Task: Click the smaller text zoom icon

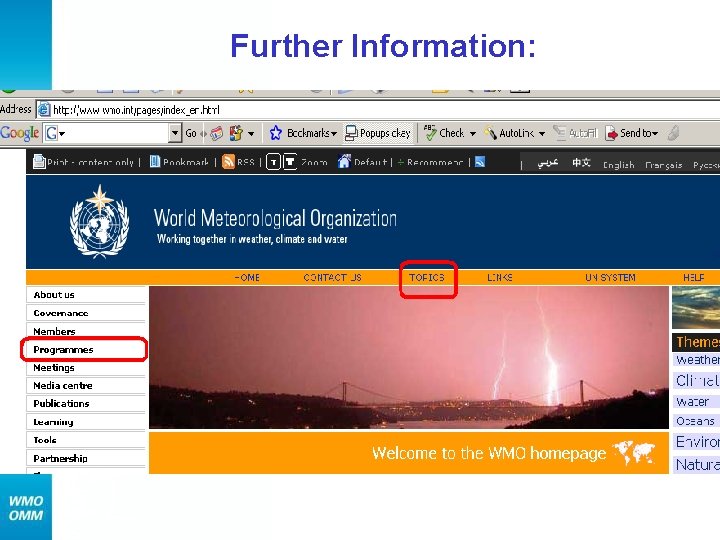Action: 273,162
